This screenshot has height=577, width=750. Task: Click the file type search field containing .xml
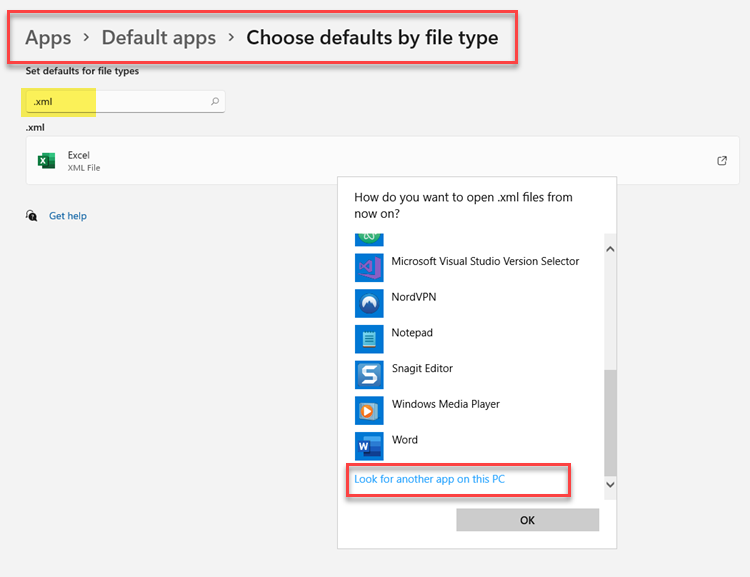120,102
